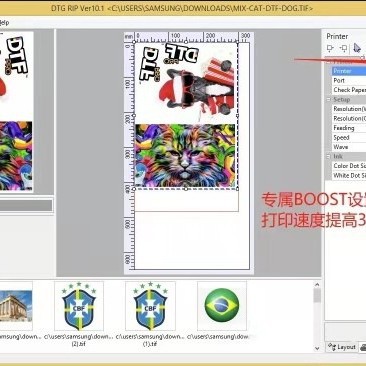This screenshot has width=366, height=366.
Task: Select the CBF crest (2).tif thumbnail
Action: pyautogui.click(x=79, y=306)
